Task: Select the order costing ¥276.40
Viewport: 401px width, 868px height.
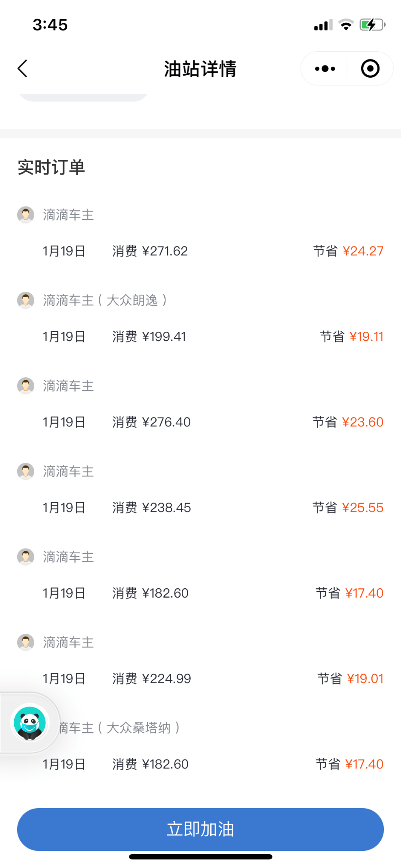Action: 151,422
